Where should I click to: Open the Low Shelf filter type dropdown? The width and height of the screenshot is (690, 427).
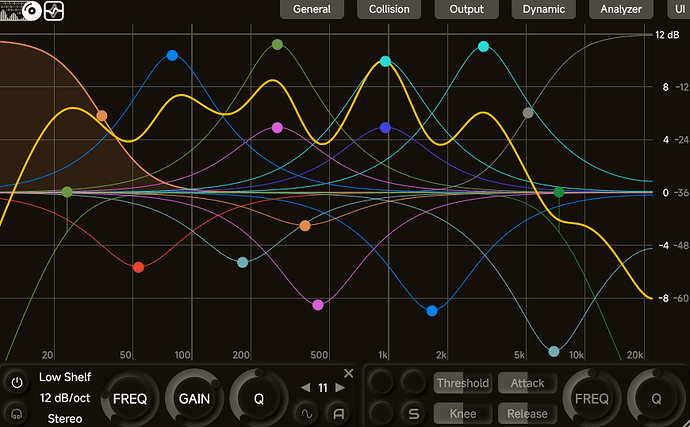click(x=65, y=377)
